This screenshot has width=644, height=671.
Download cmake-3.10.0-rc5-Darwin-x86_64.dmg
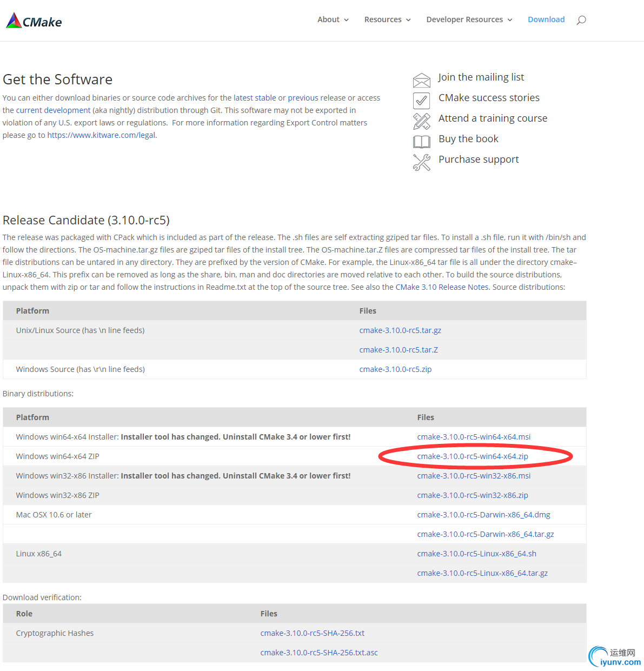(x=483, y=515)
